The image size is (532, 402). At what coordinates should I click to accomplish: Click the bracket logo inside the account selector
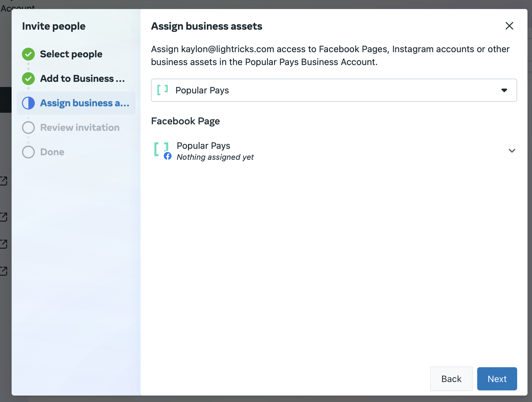[x=163, y=90]
